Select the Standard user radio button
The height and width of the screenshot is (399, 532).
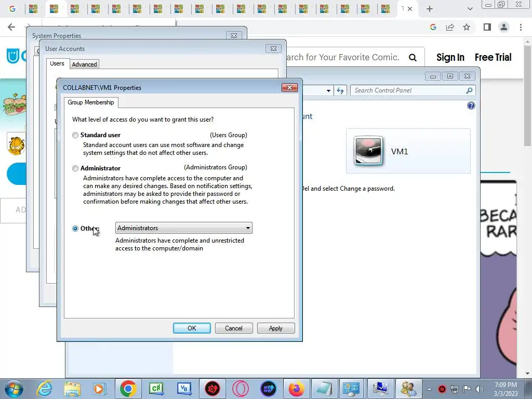(75, 135)
